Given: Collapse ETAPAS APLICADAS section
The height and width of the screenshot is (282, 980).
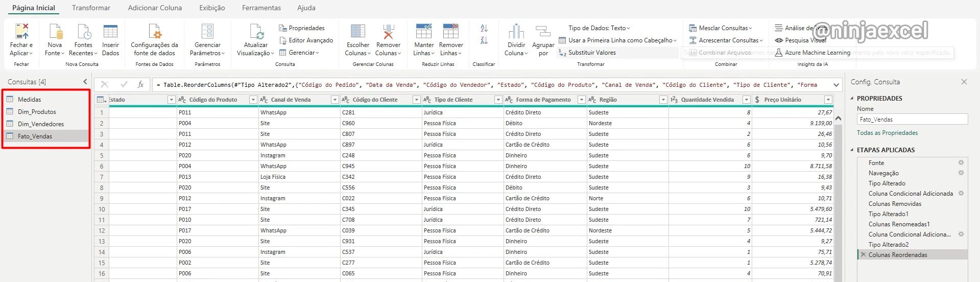Looking at the screenshot, I should (x=852, y=150).
